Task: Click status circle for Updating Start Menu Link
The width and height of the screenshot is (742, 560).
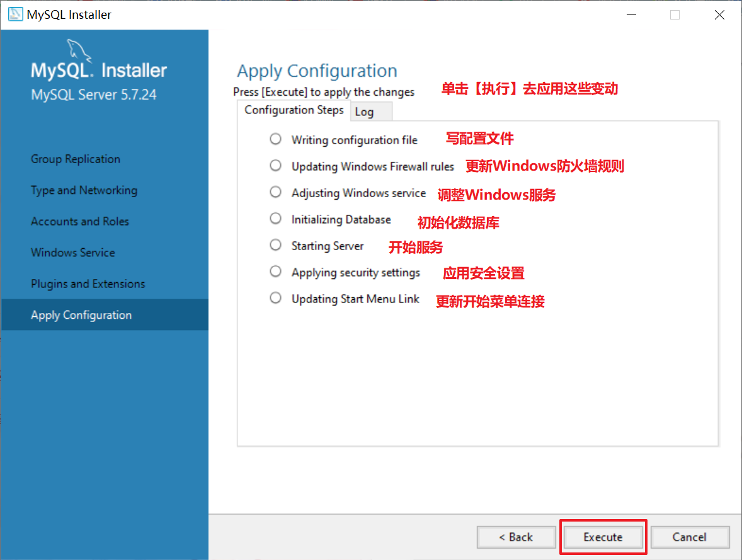Action: click(x=275, y=298)
